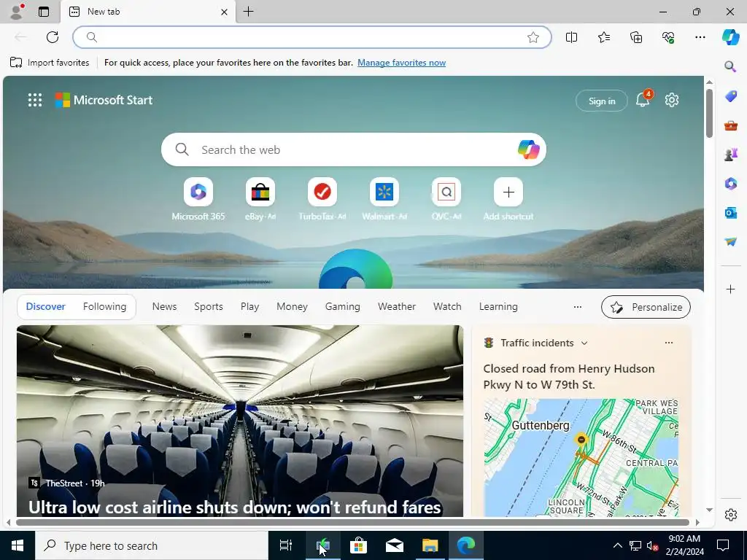Open the Edge profile icon
This screenshot has width=747, height=560.
pyautogui.click(x=16, y=12)
